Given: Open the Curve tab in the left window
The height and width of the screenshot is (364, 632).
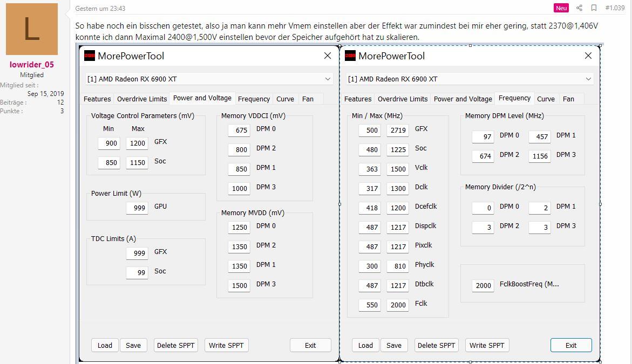Looking at the screenshot, I should pos(285,99).
